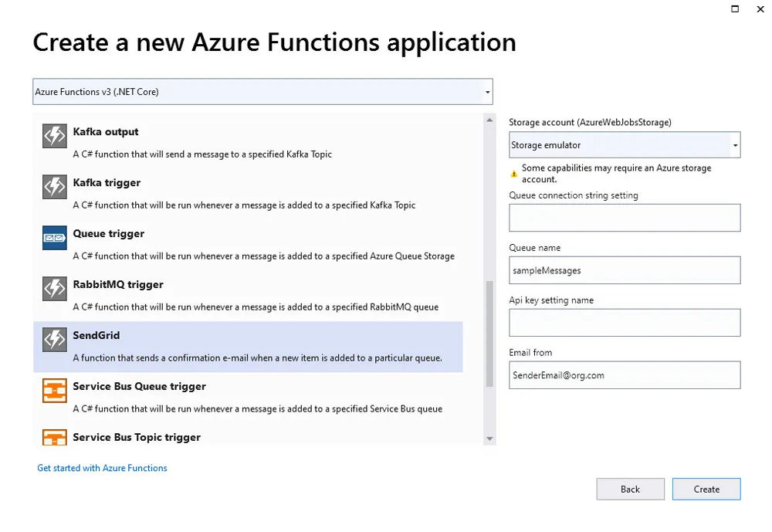
Task: Click the Queue trigger envelope icon
Action: pos(55,238)
